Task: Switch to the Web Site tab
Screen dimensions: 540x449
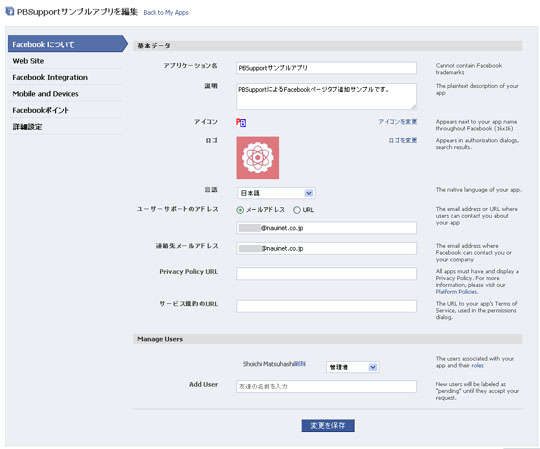Action: coord(65,61)
